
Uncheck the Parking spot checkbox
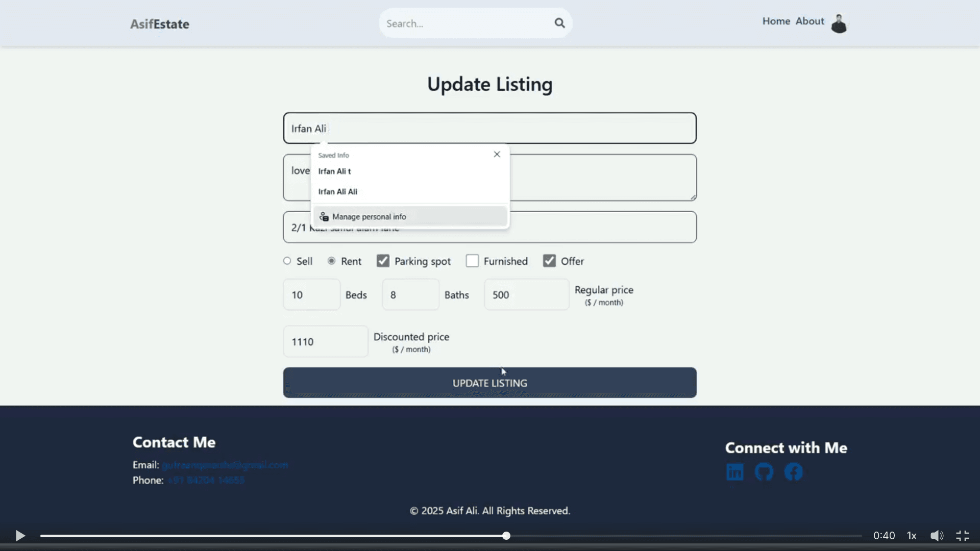383,261
